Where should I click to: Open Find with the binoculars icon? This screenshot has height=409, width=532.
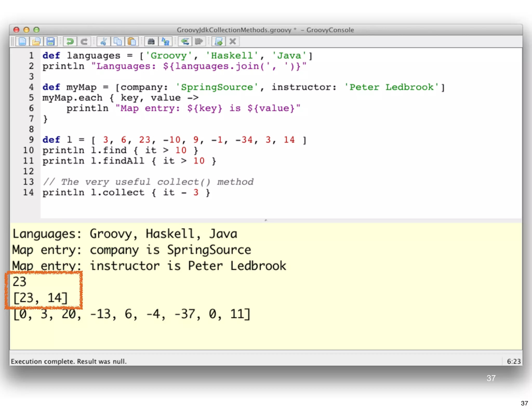151,42
